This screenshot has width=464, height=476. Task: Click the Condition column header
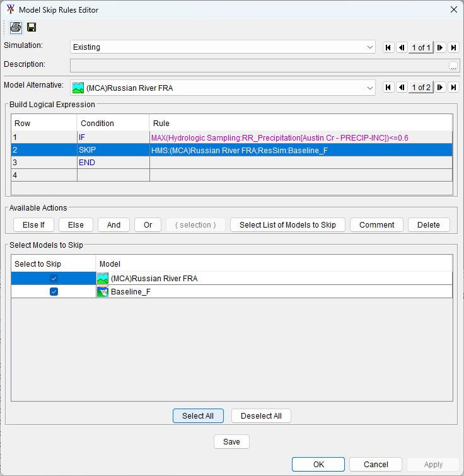[113, 123]
